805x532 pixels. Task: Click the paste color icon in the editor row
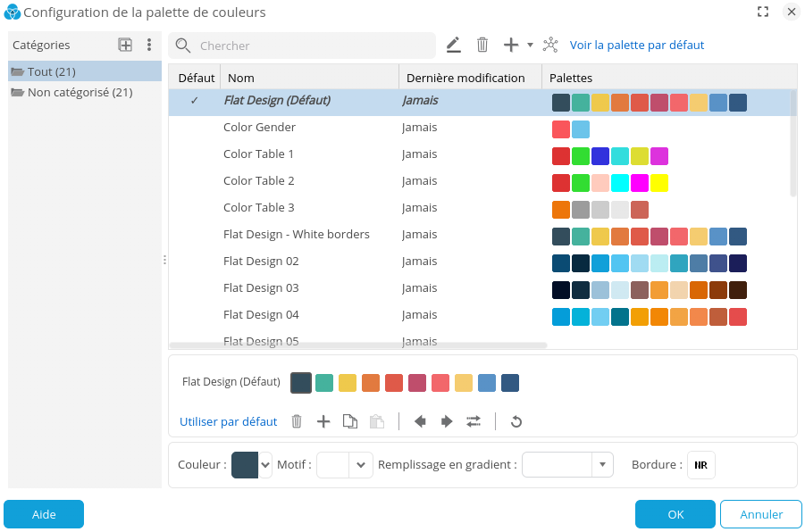tap(377, 420)
